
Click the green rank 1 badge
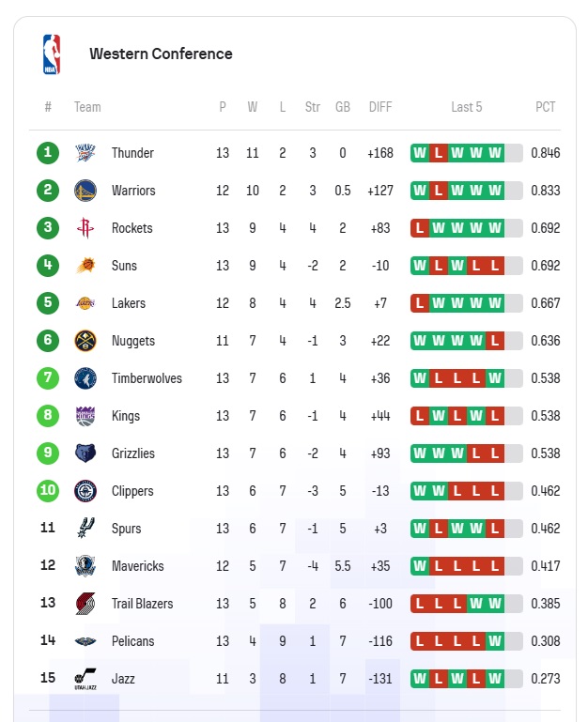point(48,153)
